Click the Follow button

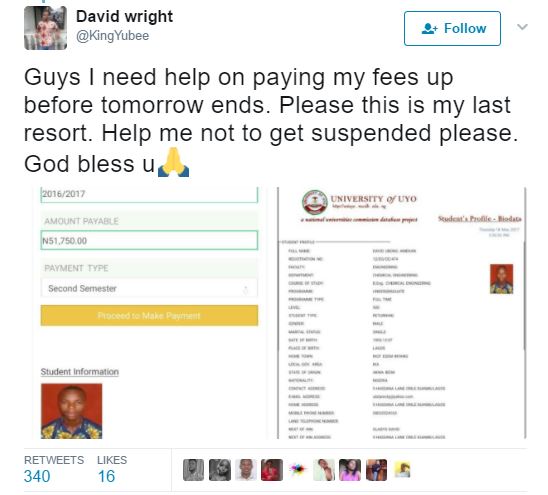click(452, 28)
